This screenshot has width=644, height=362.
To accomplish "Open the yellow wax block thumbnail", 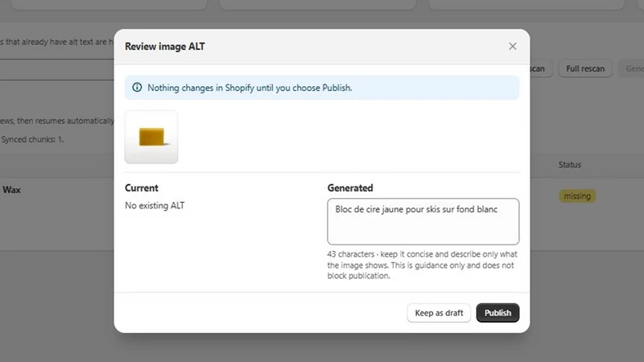I will 151,137.
